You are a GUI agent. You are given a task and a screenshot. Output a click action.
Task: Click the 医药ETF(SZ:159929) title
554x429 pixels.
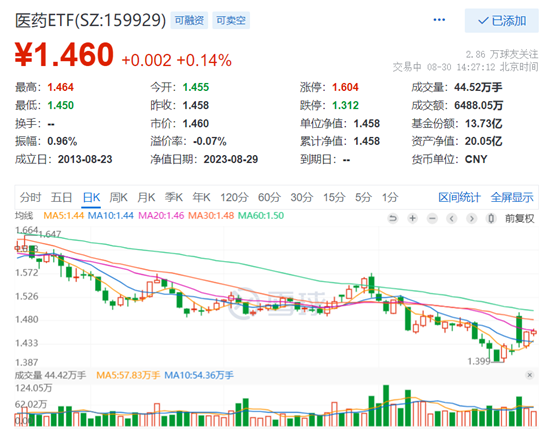[90, 20]
